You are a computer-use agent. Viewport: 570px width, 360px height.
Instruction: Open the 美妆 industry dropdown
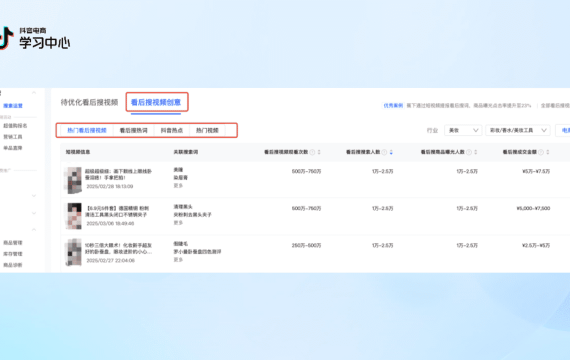(463, 130)
